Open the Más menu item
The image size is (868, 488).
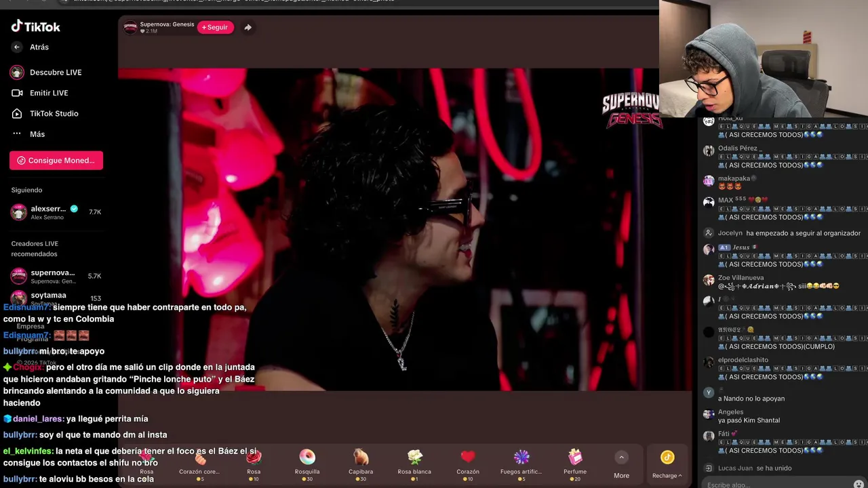[x=37, y=134]
